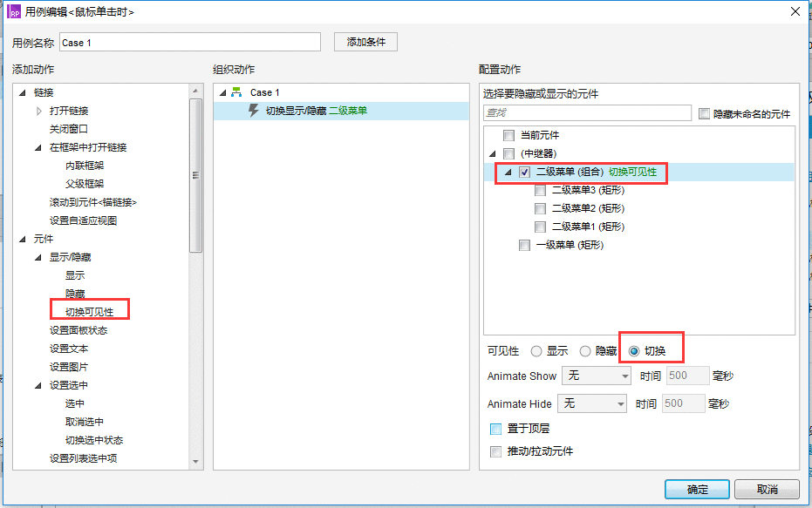Select the 隐藏 visibility radio button

pyautogui.click(x=584, y=351)
